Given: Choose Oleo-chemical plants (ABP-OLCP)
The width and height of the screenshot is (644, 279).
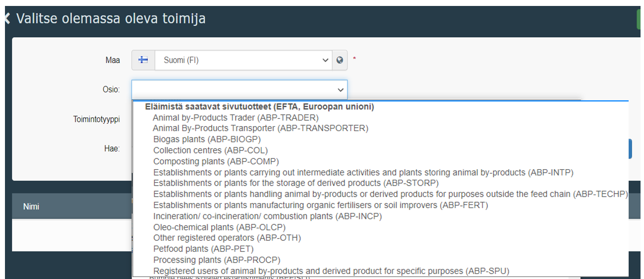Looking at the screenshot, I should click(x=219, y=227).
